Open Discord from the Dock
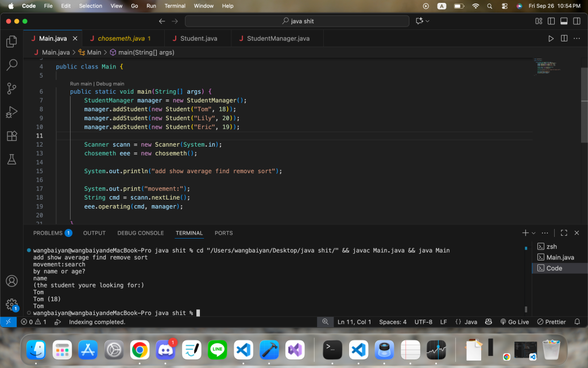The height and width of the screenshot is (368, 588). 165,350
